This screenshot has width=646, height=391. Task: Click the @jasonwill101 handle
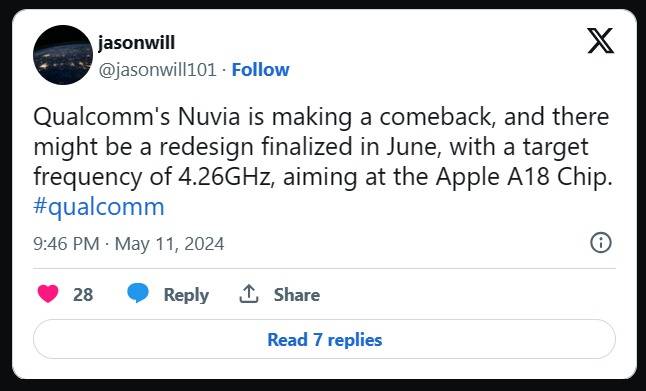[x=157, y=70]
